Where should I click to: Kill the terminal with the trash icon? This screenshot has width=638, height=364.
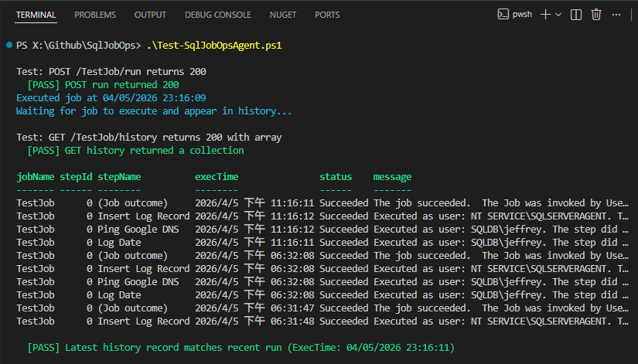pos(596,14)
